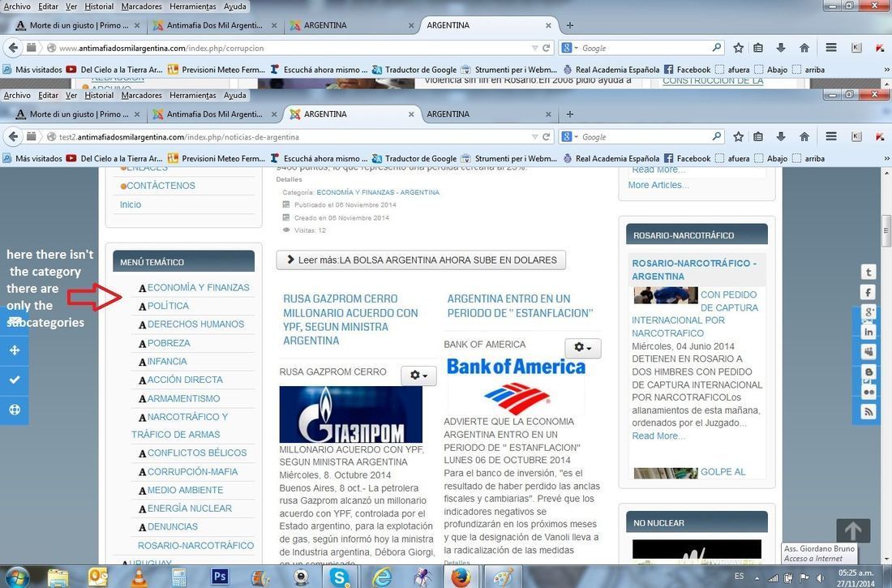The height and width of the screenshot is (588, 892).
Task: Switch to 'Morte di un giusto' tab in front window
Action: click(x=79, y=114)
